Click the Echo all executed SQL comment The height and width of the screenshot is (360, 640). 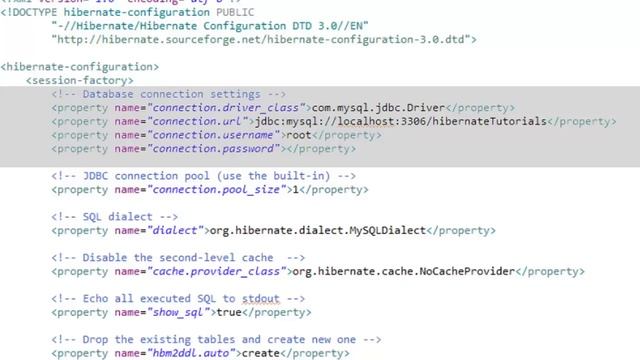[178, 298]
